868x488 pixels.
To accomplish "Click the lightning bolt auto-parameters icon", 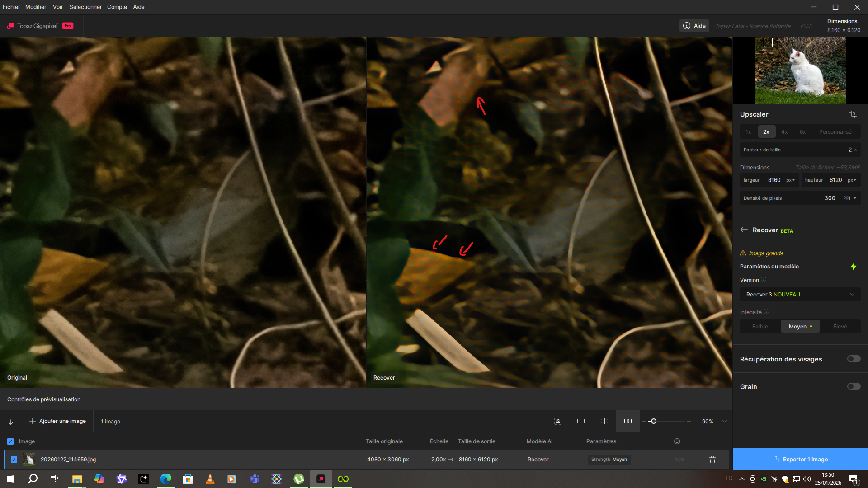I will coord(853,267).
